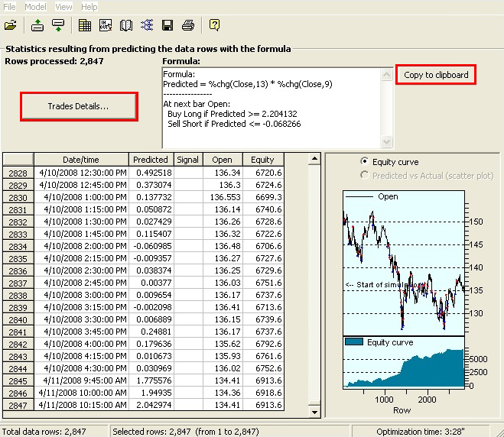
Task: Click formula box scroll up arrow
Action: (386, 75)
